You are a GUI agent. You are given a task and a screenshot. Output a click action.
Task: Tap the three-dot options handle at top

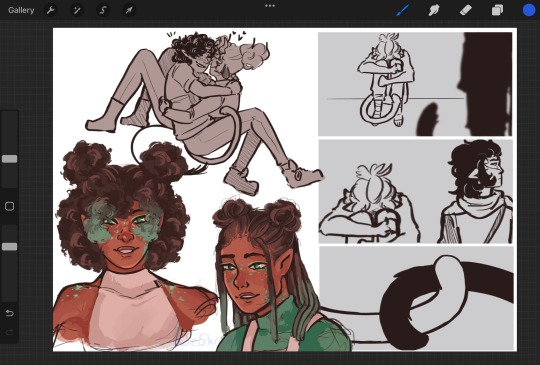point(270,6)
